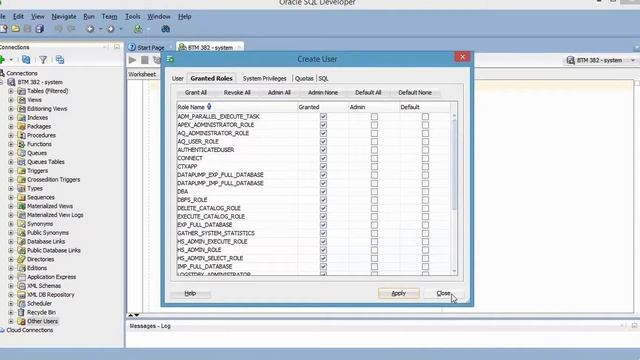Click the Revoke All button
Screen dimensions: 640x360
point(237,93)
